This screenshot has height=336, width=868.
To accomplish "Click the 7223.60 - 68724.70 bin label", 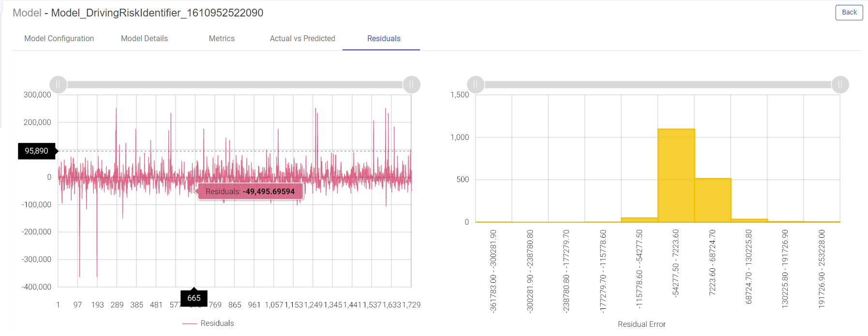I will pos(712,262).
